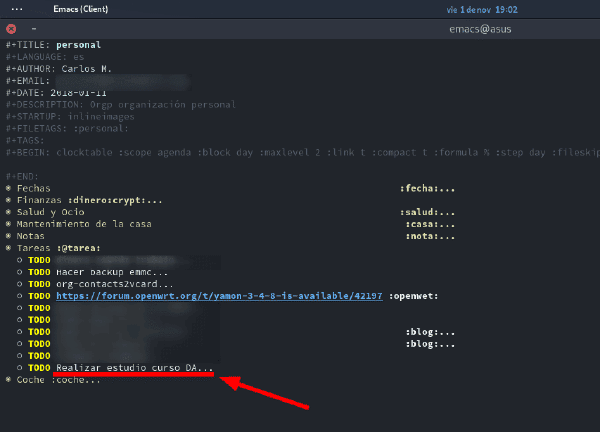This screenshot has width=600, height=432.
Task: Click the Coche heading bullet icon
Action: click(x=8, y=380)
